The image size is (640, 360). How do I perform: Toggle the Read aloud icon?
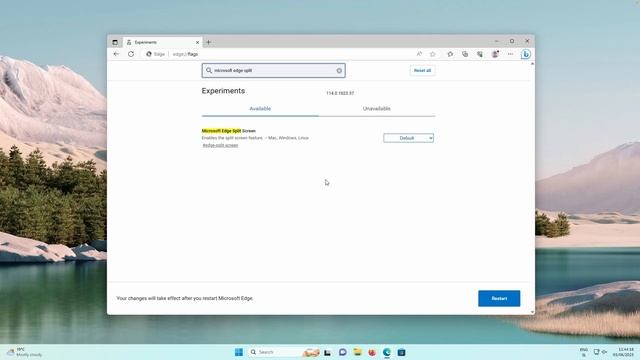click(x=419, y=54)
